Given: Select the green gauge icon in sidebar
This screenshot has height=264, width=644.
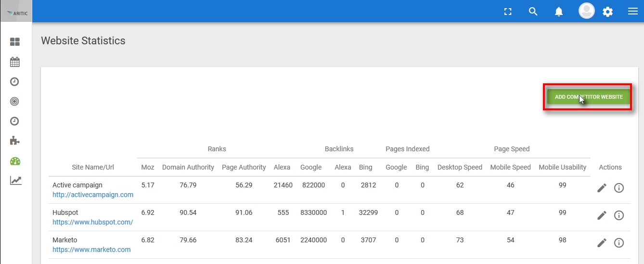Looking at the screenshot, I should coord(15,161).
